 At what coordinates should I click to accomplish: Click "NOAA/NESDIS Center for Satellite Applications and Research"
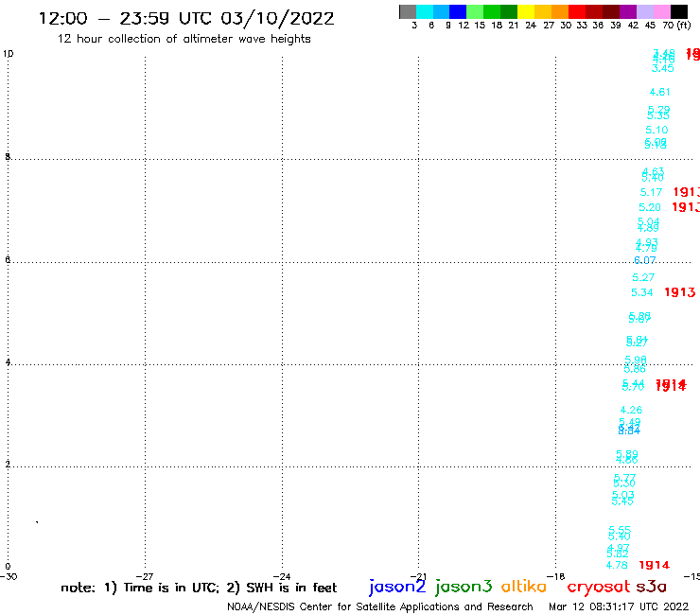[380, 607]
